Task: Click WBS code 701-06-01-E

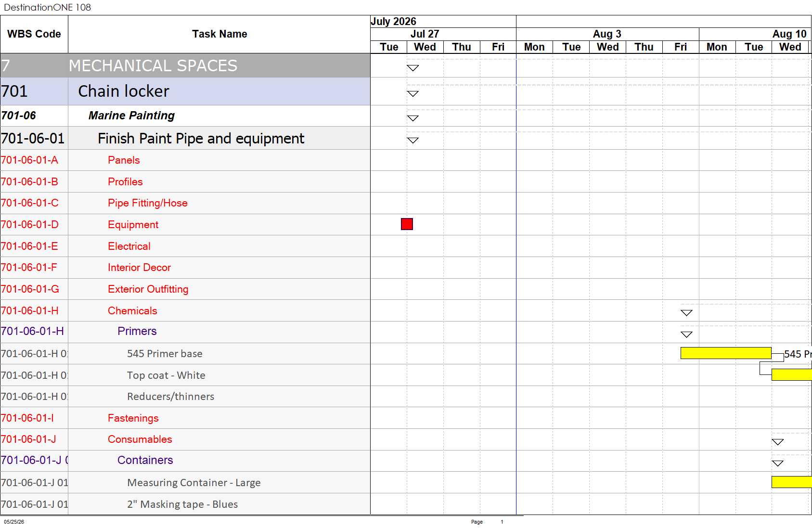Action: click(x=29, y=246)
